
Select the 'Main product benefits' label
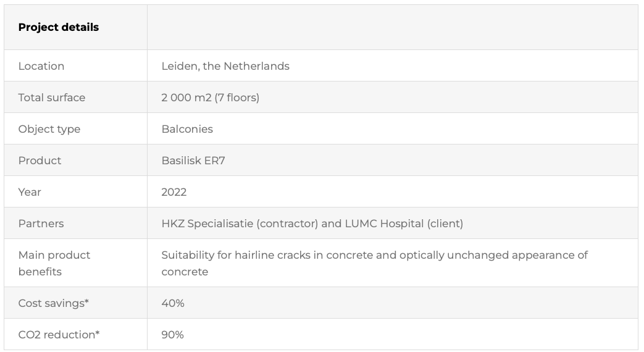tap(54, 263)
